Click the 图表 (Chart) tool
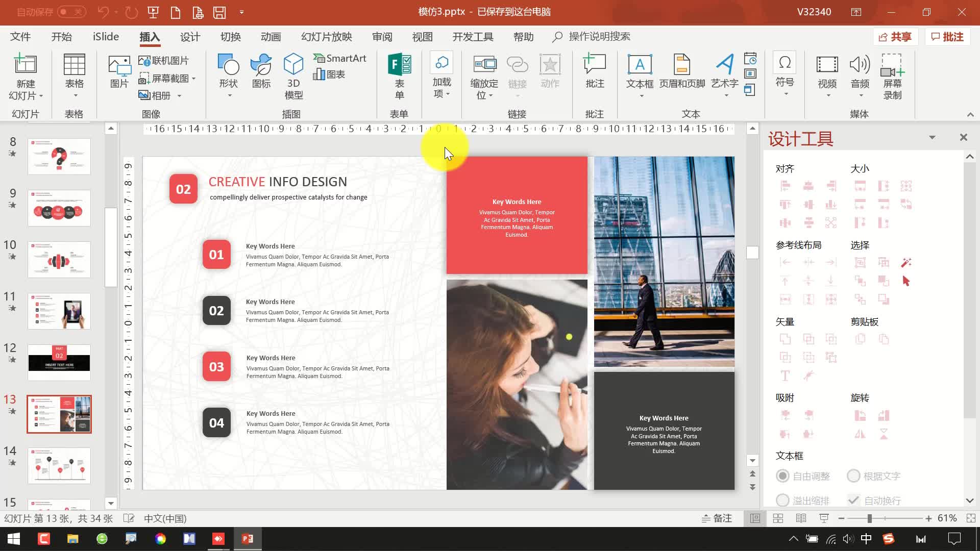 (329, 74)
